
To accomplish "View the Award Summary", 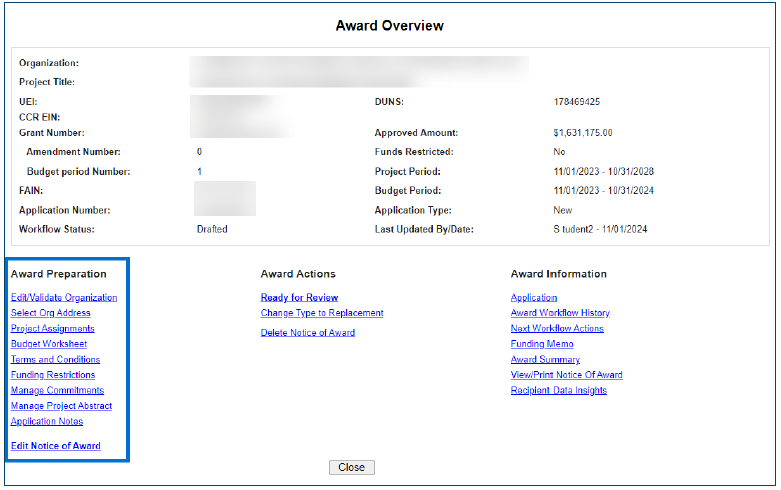I will click(x=545, y=359).
